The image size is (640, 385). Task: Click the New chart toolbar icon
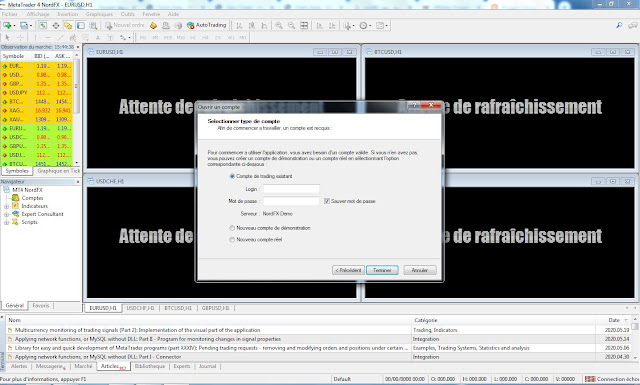(x=7, y=25)
